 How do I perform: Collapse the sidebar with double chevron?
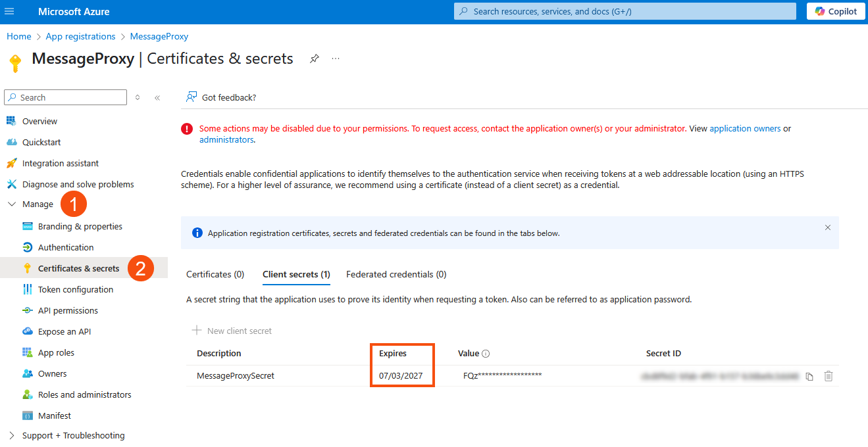(x=157, y=97)
